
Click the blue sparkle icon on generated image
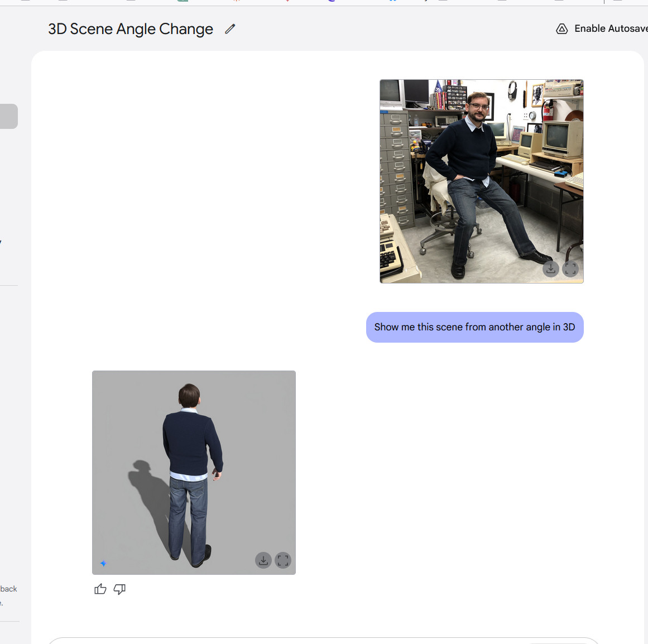pyautogui.click(x=103, y=563)
